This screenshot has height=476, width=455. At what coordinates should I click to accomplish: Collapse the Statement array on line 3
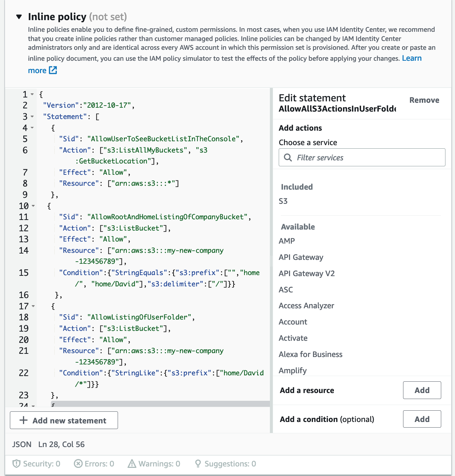tap(32, 117)
